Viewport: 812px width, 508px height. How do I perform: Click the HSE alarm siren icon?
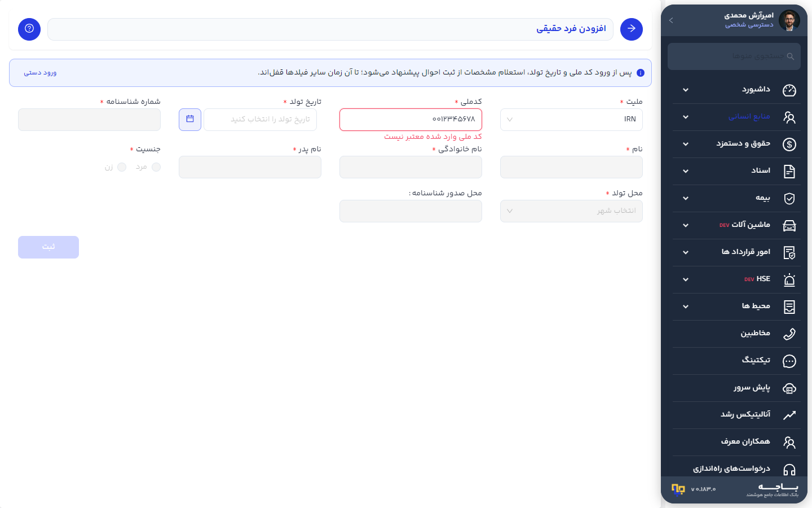(789, 280)
